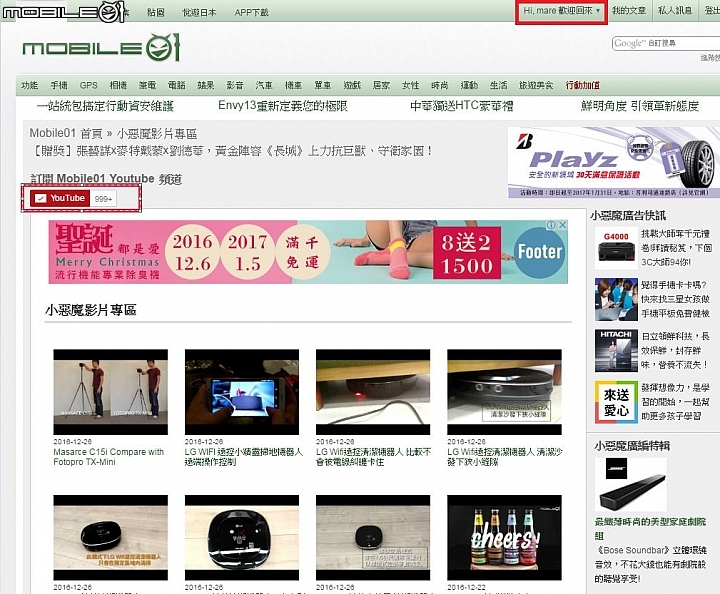Open the LG video title about cleaning under the sofa
720x594 pixels.
pos(505,457)
